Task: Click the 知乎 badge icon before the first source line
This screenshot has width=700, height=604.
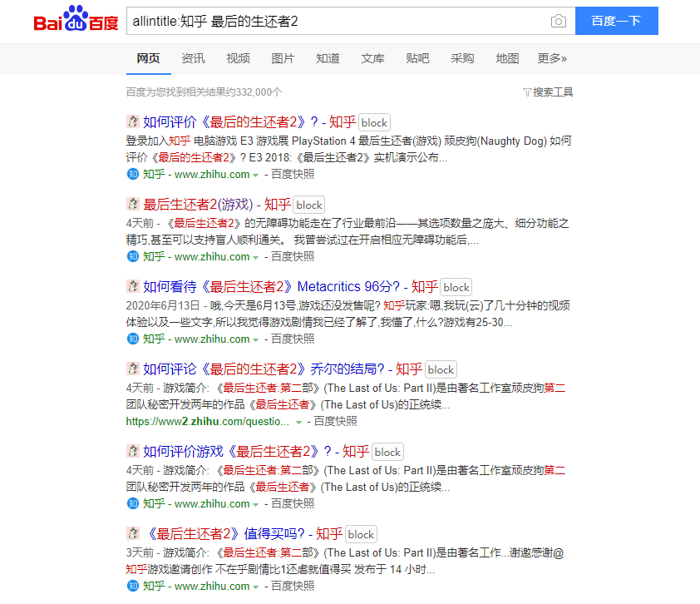Action: [x=133, y=174]
